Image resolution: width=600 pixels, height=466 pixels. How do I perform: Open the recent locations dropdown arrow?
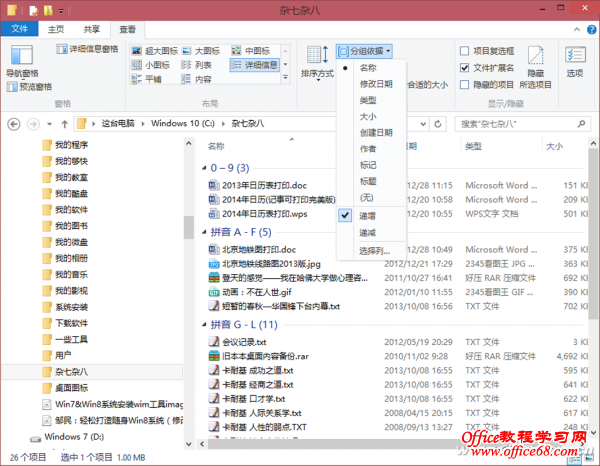(49, 124)
